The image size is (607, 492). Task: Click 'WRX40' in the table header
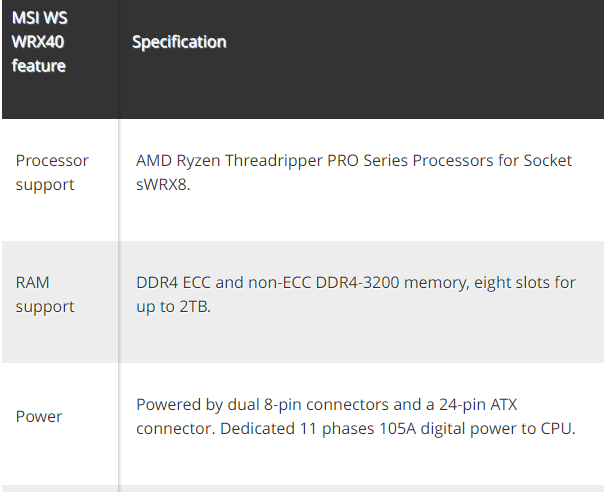(x=38, y=42)
